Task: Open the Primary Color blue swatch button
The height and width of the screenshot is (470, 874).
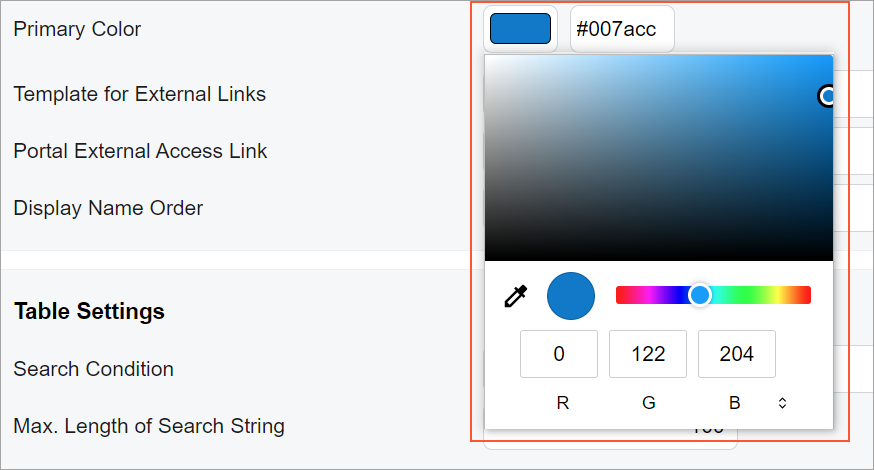Action: click(x=520, y=29)
